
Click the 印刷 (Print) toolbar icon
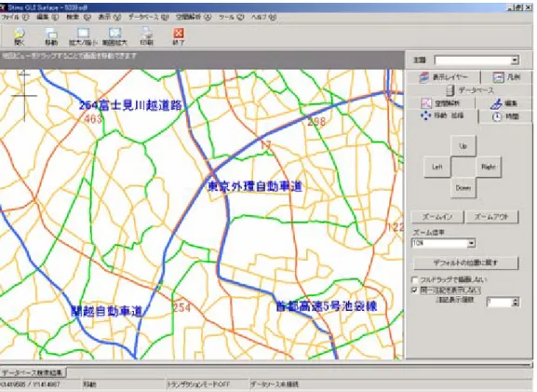pos(146,36)
